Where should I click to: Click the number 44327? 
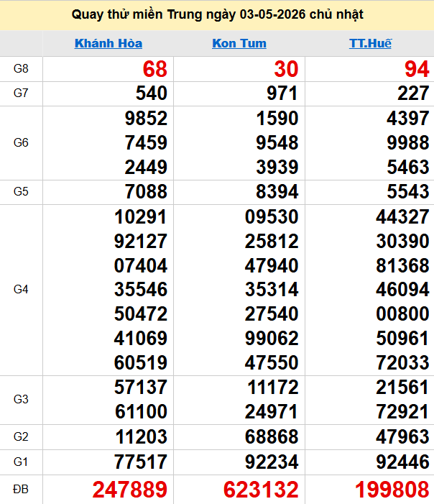tap(403, 217)
